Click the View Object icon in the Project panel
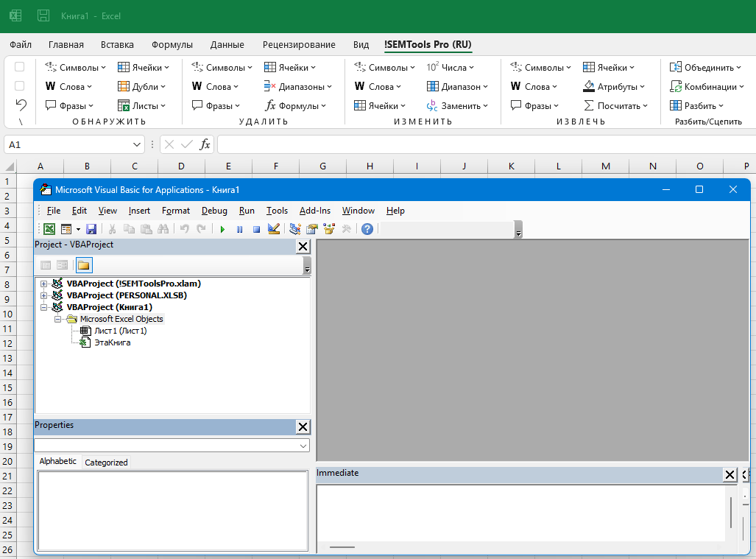The image size is (756, 559). click(x=62, y=265)
